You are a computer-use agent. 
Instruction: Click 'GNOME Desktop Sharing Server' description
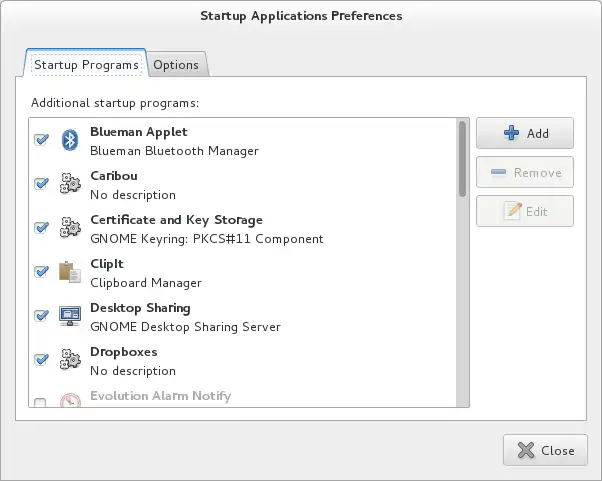[185, 327]
